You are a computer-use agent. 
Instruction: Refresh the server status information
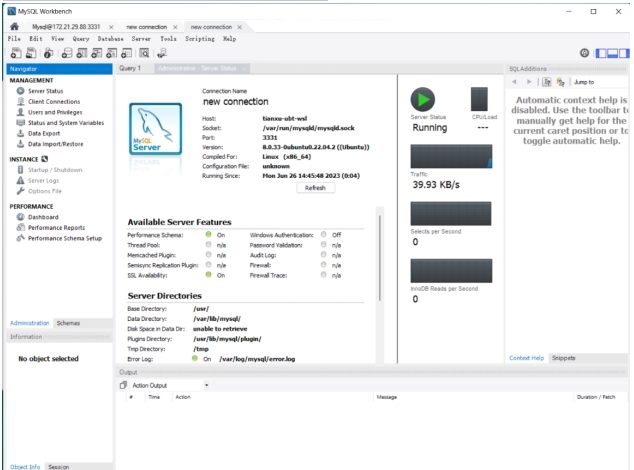(x=315, y=188)
